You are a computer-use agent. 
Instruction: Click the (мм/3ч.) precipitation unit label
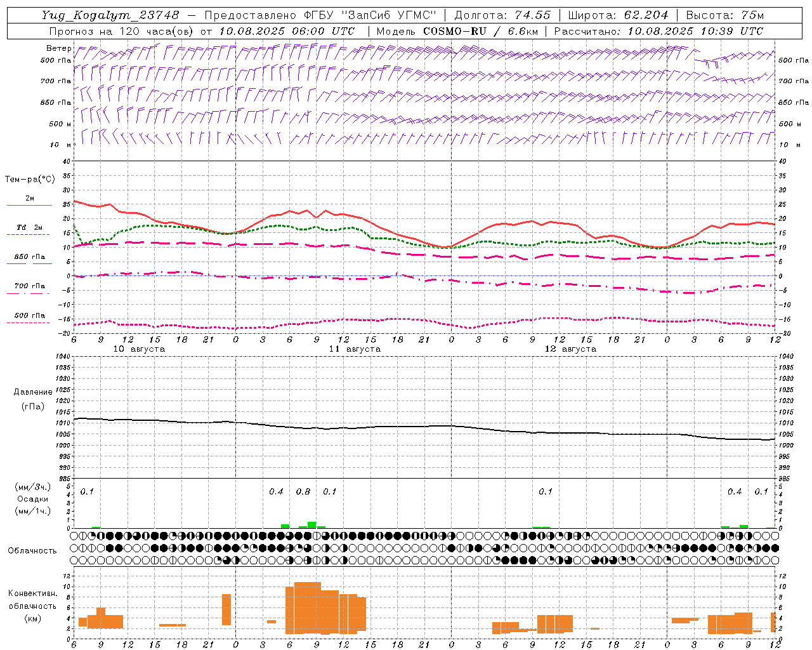(32, 487)
